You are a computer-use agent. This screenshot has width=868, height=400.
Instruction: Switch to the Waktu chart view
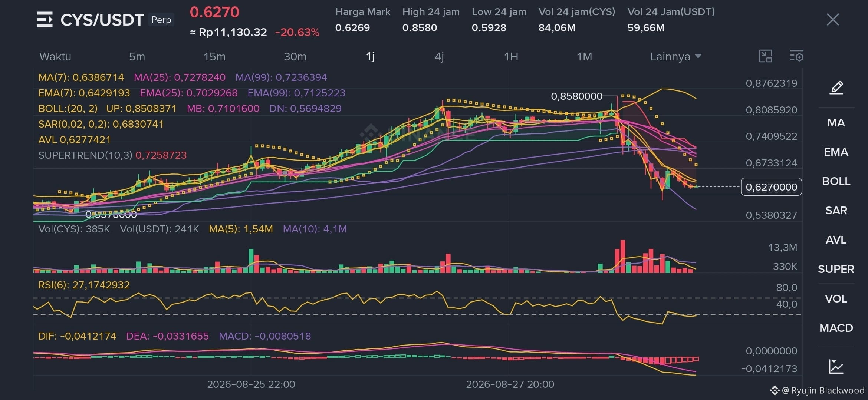click(55, 57)
